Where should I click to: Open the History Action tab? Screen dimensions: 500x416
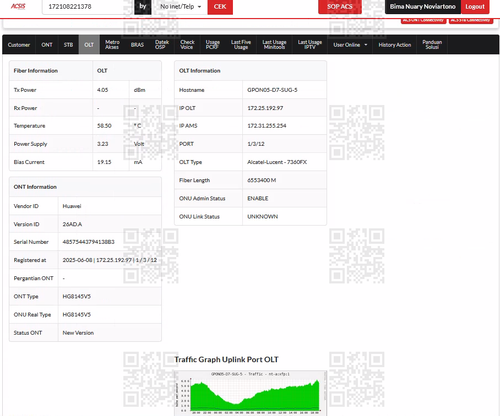coord(395,45)
